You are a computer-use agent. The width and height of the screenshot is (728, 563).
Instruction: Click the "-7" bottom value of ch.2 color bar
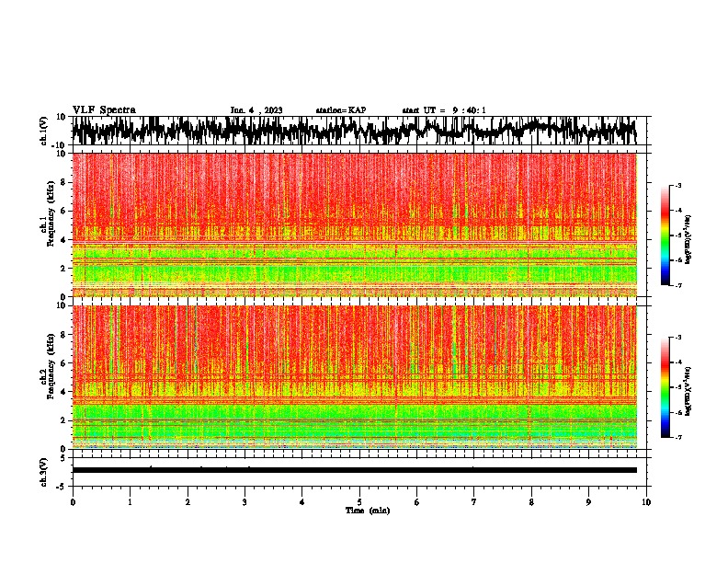pos(677,438)
